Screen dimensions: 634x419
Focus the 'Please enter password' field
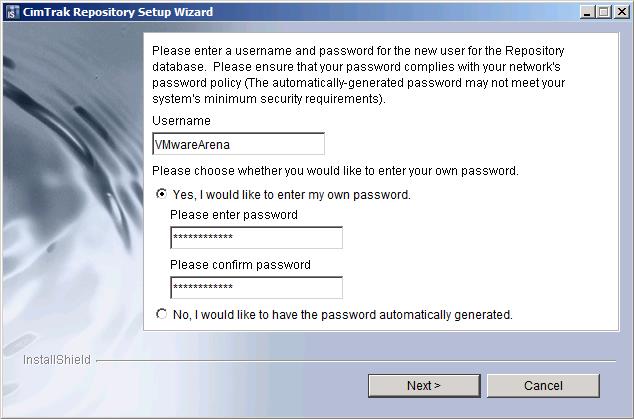coord(256,238)
